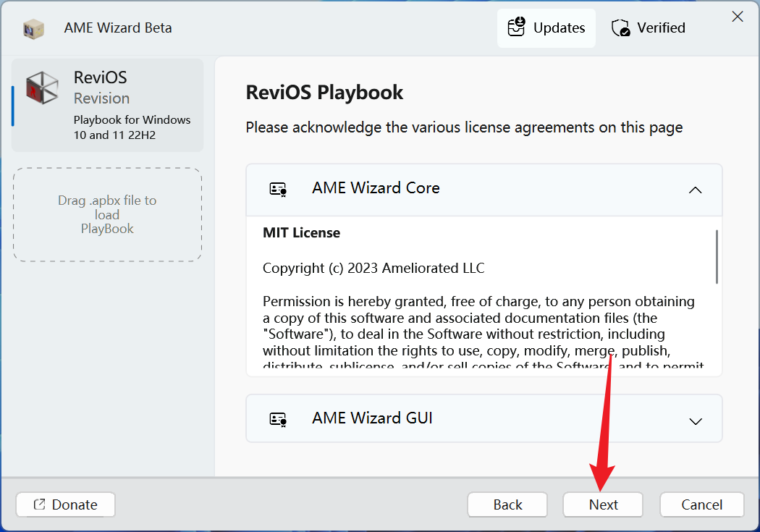Viewport: 760px width, 532px height.
Task: Click the license text scrollbar
Action: tap(717, 257)
